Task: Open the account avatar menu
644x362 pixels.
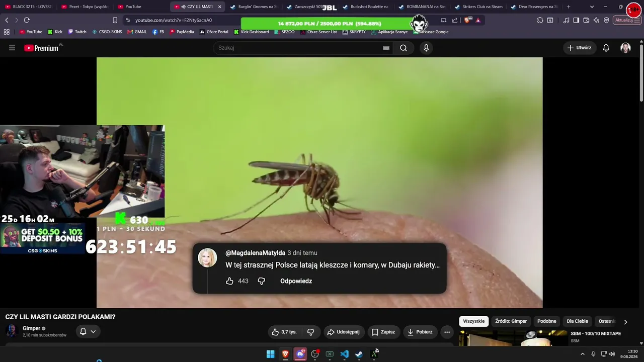Action: (625, 48)
